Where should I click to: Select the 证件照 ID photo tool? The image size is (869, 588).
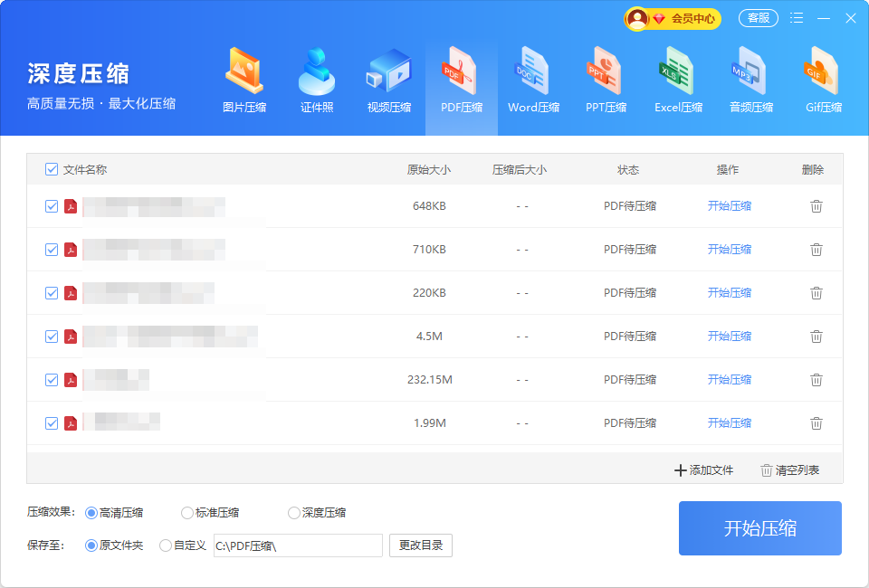coord(317,81)
